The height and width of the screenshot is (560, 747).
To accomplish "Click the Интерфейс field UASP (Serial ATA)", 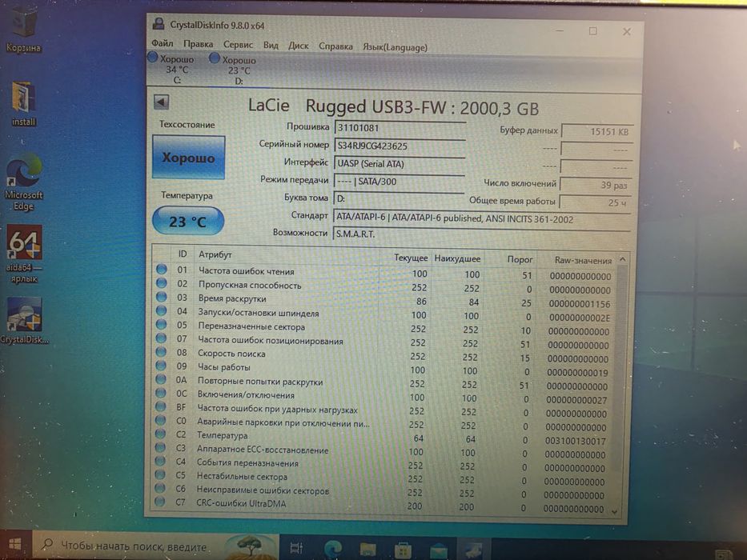I will click(x=400, y=164).
